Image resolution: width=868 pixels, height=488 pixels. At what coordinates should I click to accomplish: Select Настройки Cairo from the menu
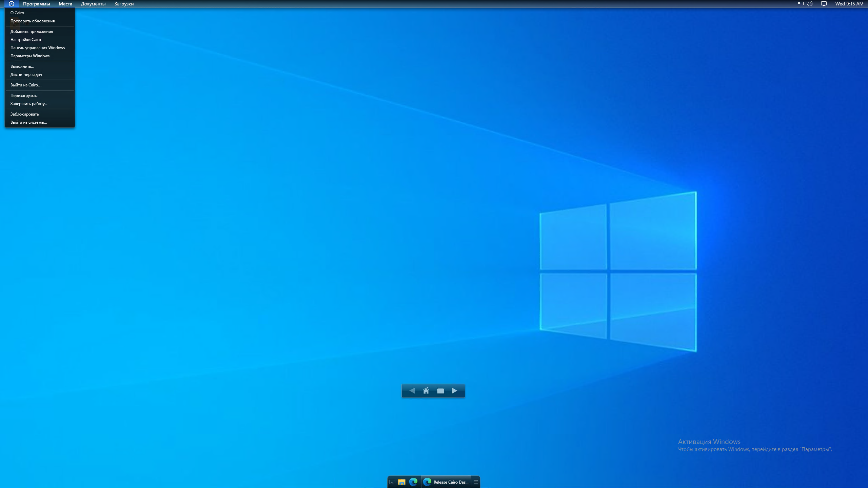26,40
